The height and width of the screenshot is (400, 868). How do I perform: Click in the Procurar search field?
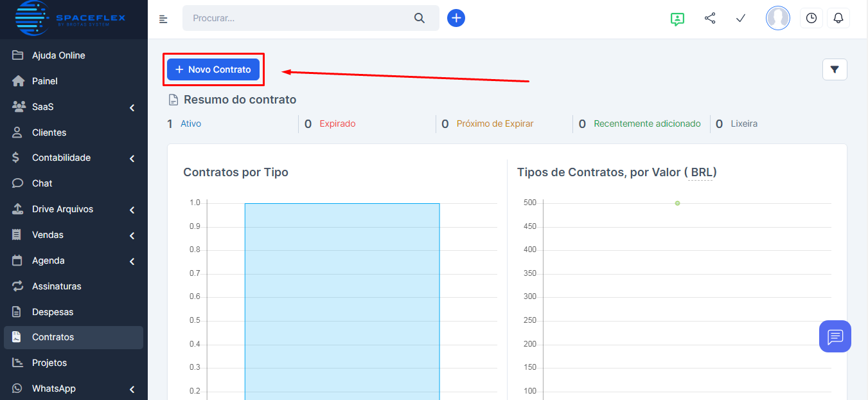pos(299,18)
